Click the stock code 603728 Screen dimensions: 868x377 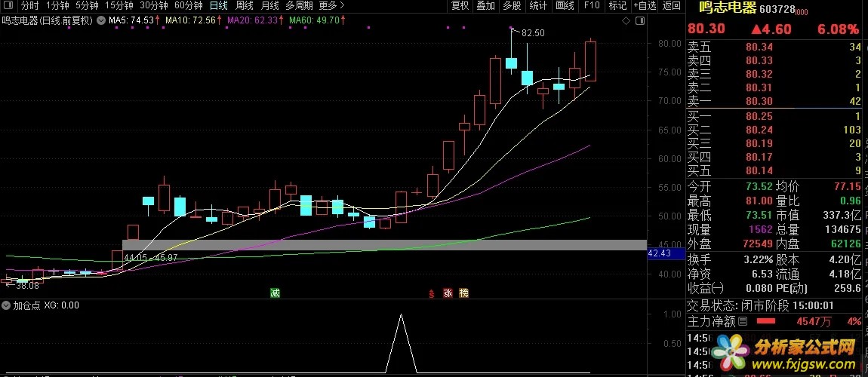click(777, 10)
